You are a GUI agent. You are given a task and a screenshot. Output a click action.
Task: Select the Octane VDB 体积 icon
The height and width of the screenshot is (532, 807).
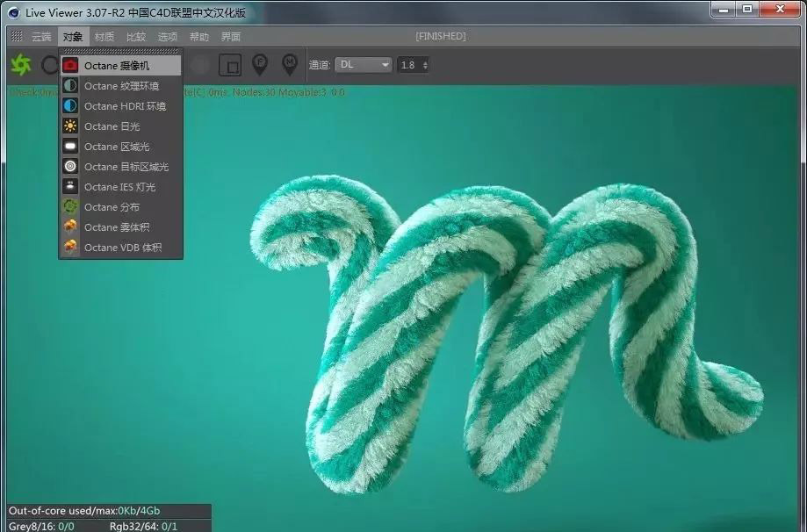pyautogui.click(x=69, y=247)
